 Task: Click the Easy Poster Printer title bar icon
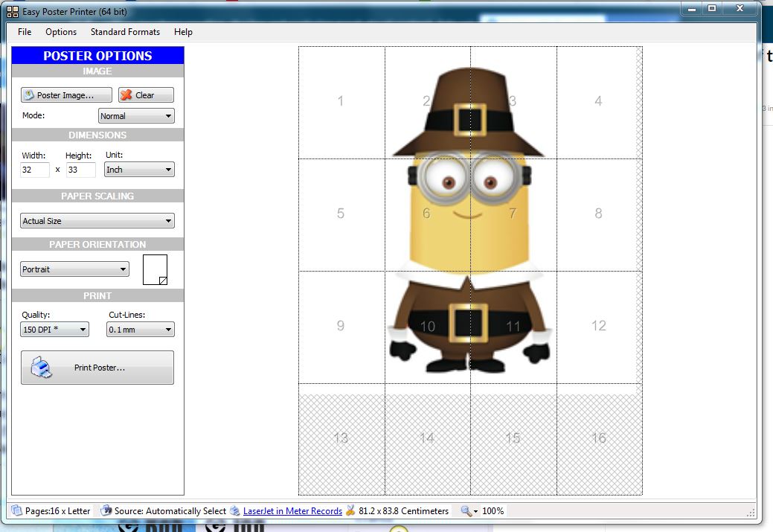(x=13, y=9)
